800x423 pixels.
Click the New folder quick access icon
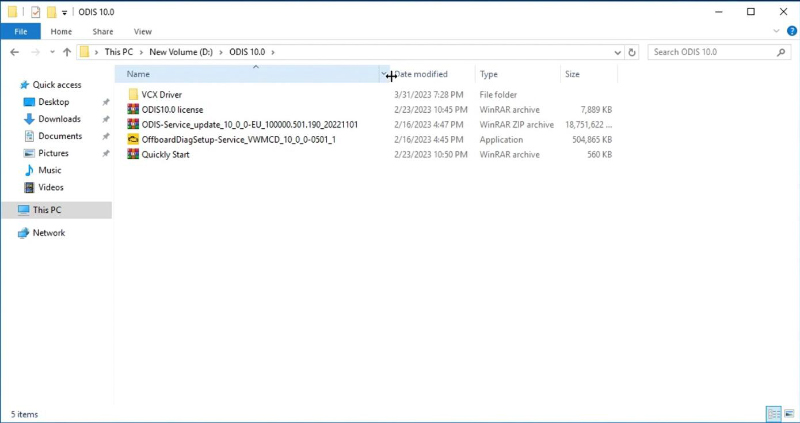[52, 12]
